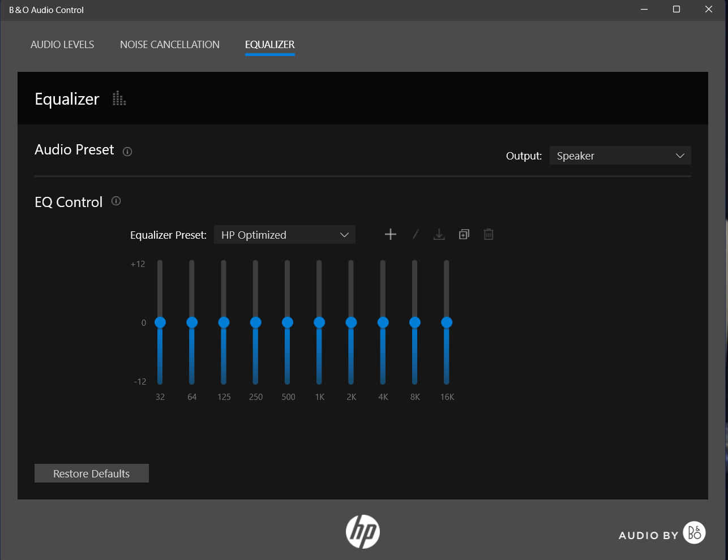The image size is (728, 560).
Task: Click the EQ Control info icon
Action: [116, 201]
